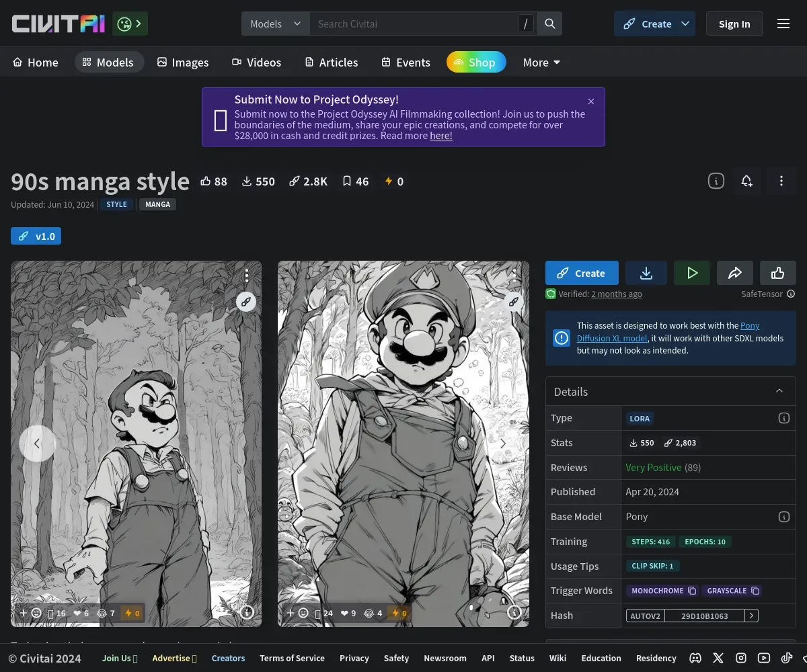Image resolution: width=807 pixels, height=672 pixels.
Task: Add reaction on the left image
Action: pyautogui.click(x=30, y=613)
